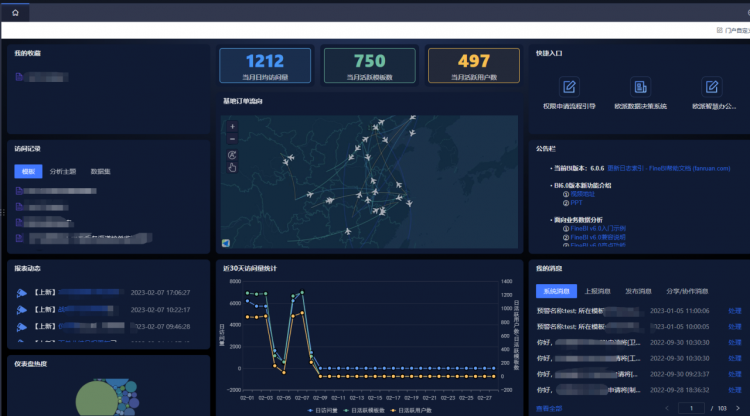Go to next page of messages
Screen dimensions: 750x416
coord(738,408)
